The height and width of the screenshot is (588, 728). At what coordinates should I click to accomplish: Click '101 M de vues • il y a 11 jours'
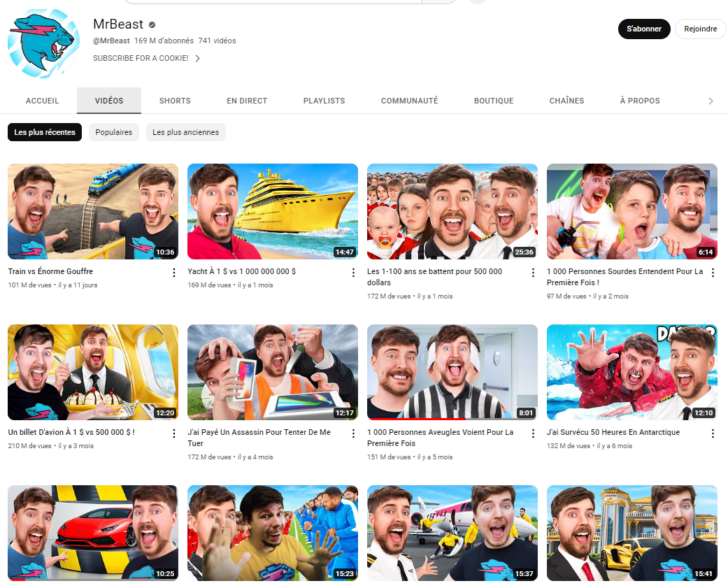[53, 285]
